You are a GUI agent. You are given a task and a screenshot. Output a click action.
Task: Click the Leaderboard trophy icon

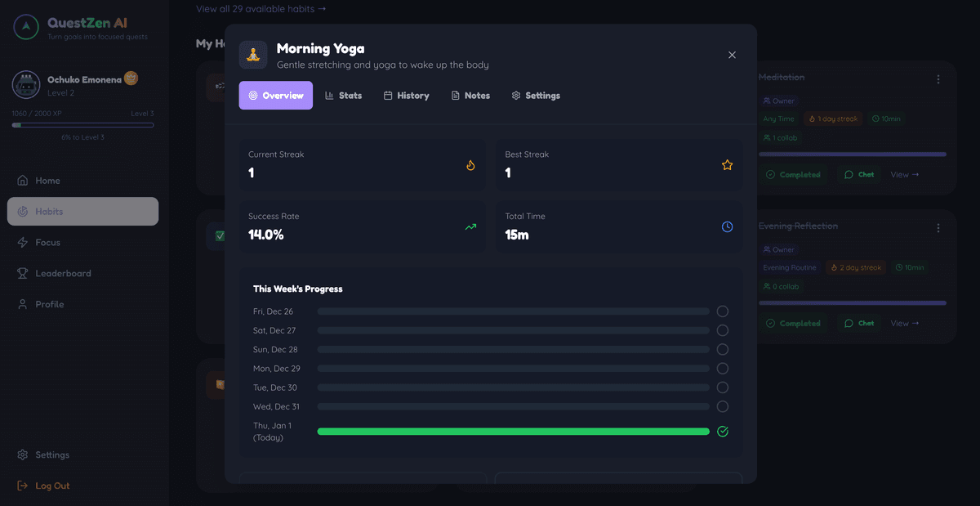pos(22,273)
